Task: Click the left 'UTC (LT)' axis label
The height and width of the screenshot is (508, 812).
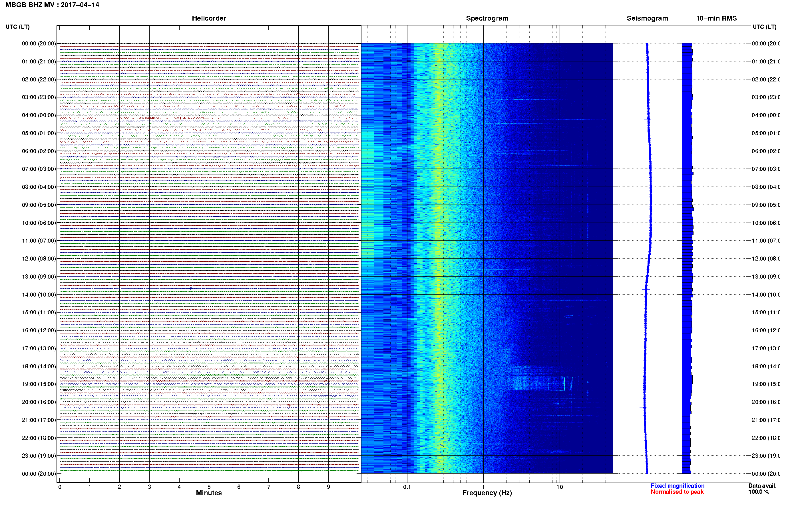Action: click(17, 27)
